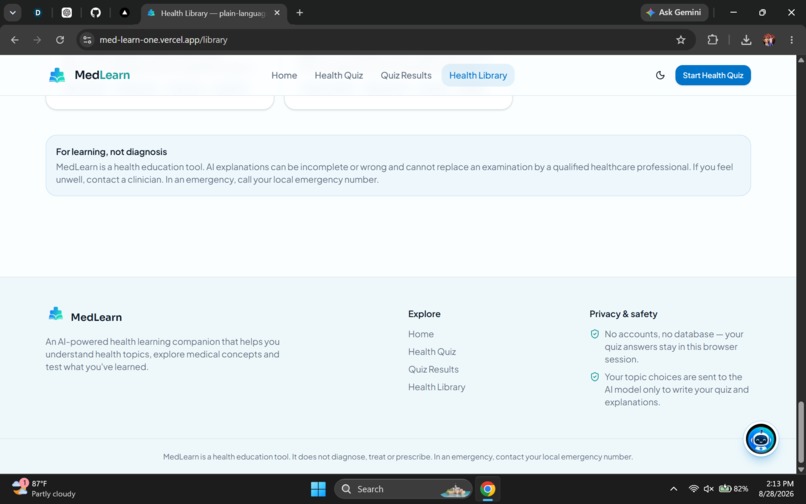Screen dimensions: 806x504
Task: Click the 'Privacy & safety' footer heading
Action: point(623,314)
